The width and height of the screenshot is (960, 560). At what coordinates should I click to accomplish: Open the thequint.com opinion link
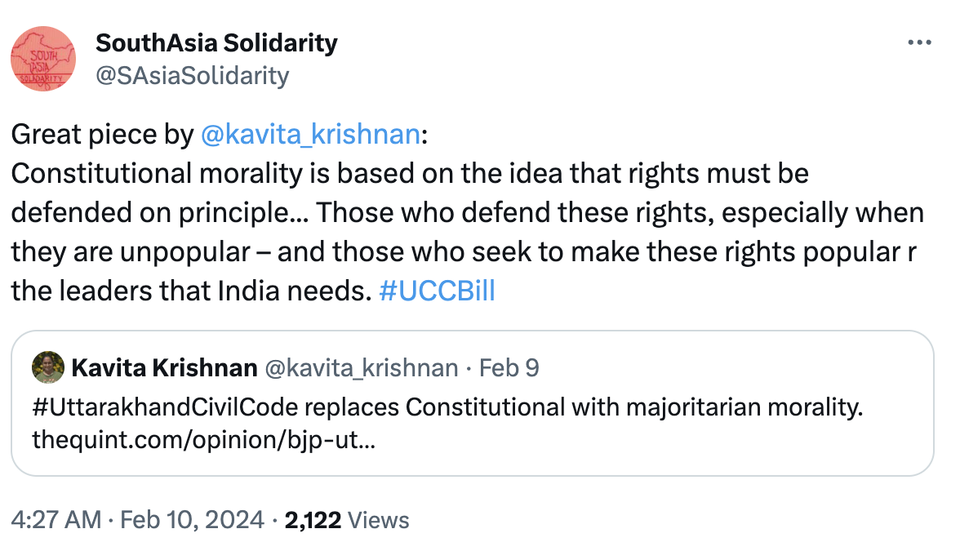[x=203, y=441]
